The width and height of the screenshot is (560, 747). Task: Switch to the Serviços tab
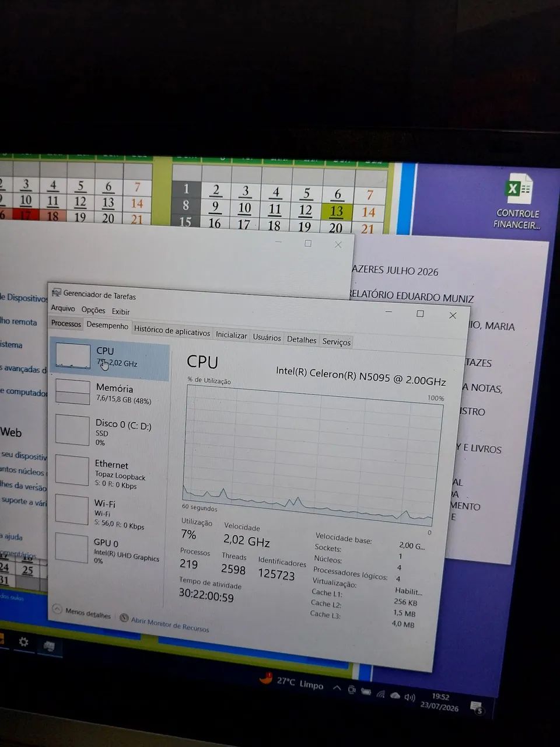click(x=337, y=342)
